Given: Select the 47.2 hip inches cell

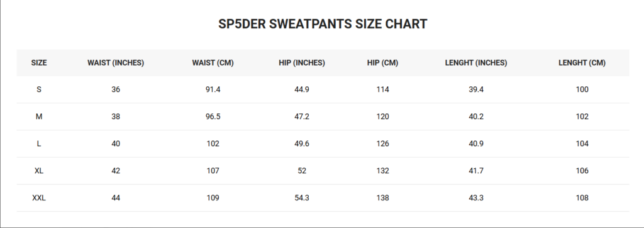Looking at the screenshot, I should [302, 117].
